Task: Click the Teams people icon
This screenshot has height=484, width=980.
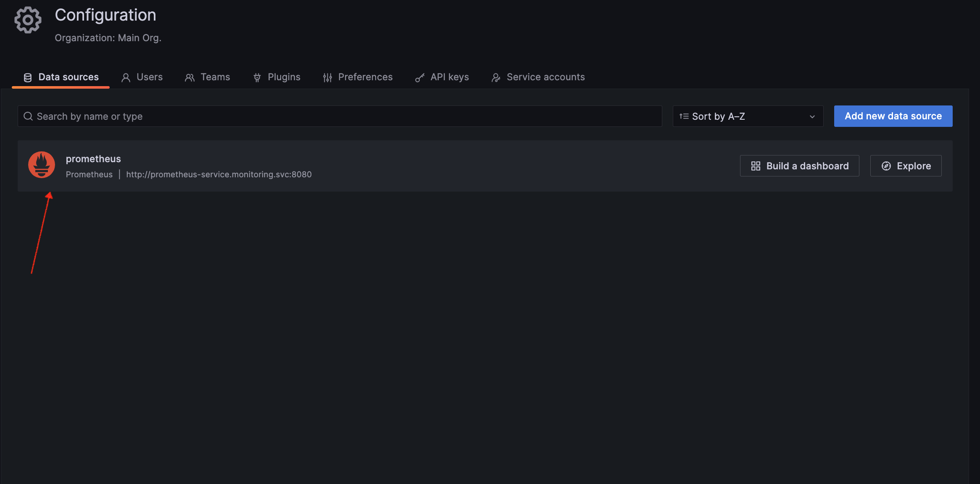Action: [x=190, y=78]
